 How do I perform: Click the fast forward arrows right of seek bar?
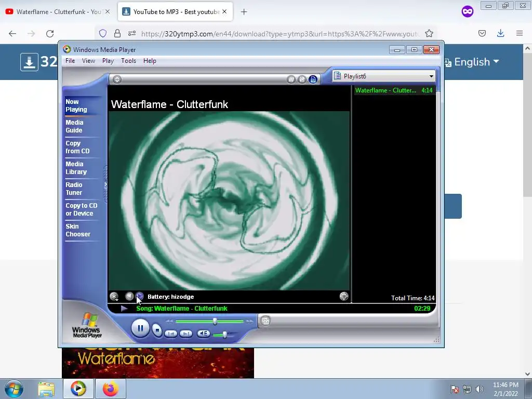[250, 321]
